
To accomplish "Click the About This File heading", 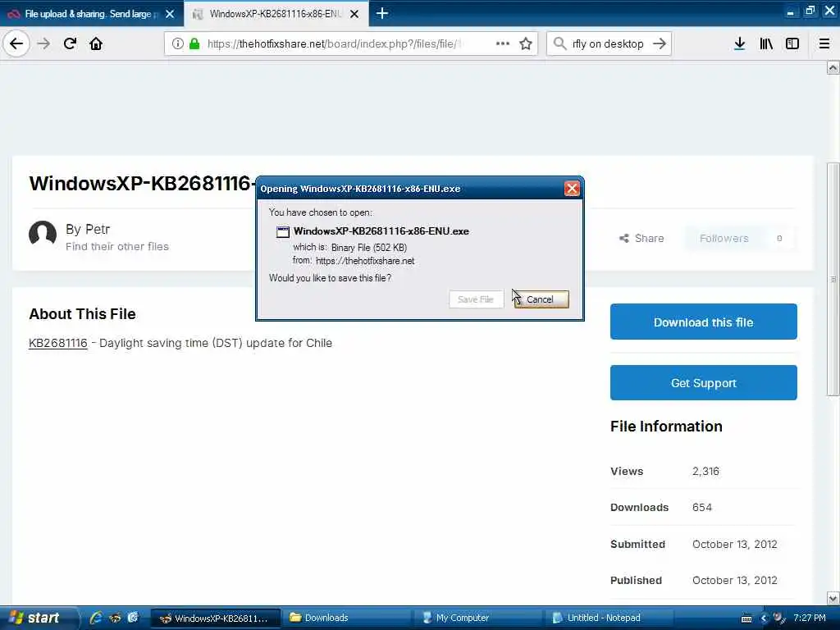I will (x=83, y=314).
